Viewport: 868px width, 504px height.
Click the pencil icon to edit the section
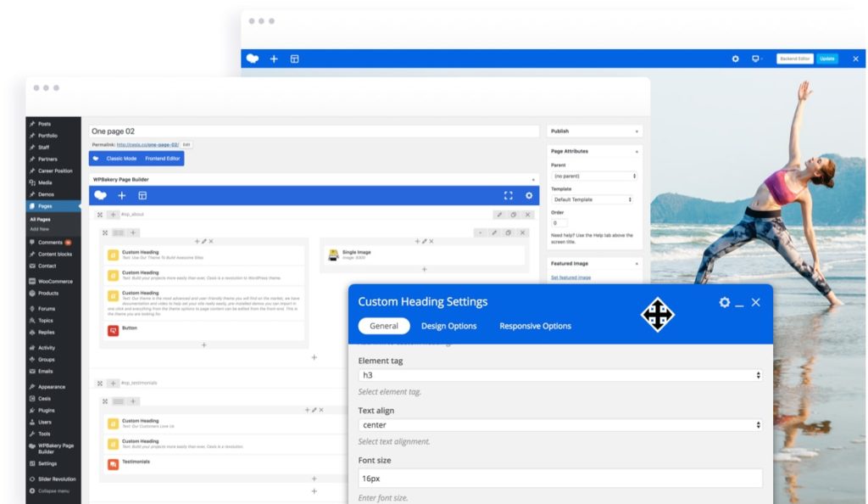pyautogui.click(x=499, y=214)
